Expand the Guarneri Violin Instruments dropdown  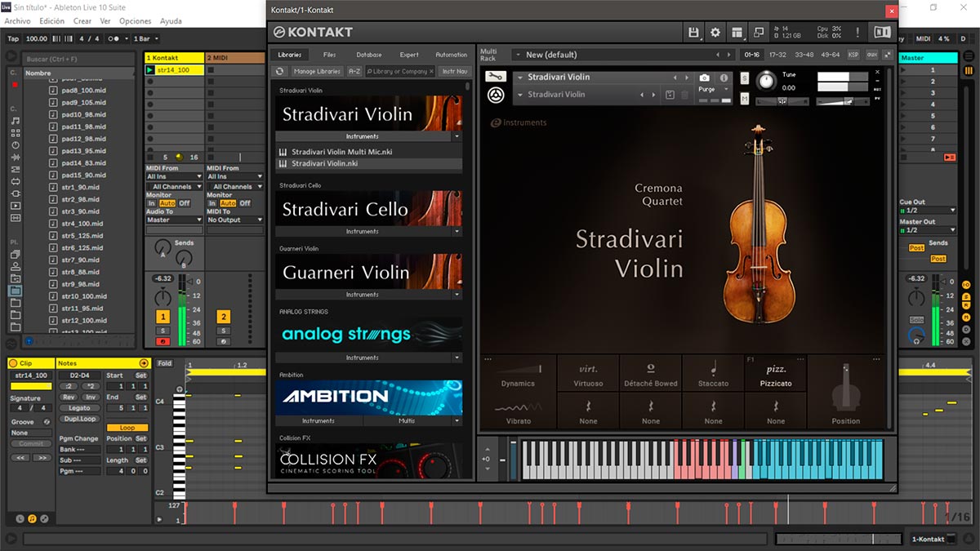[457, 295]
